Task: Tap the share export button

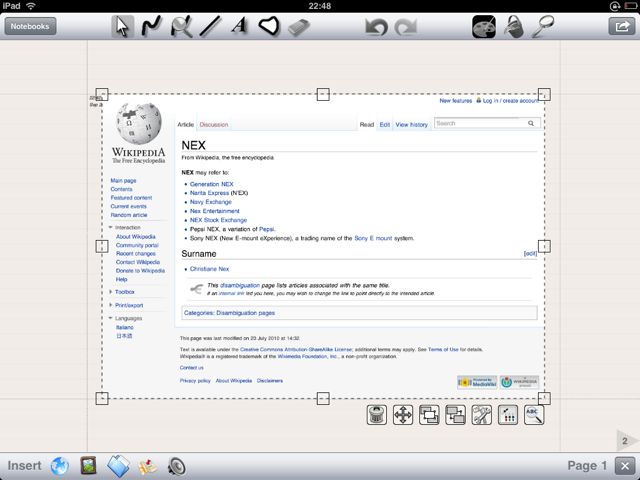Action: [622, 27]
